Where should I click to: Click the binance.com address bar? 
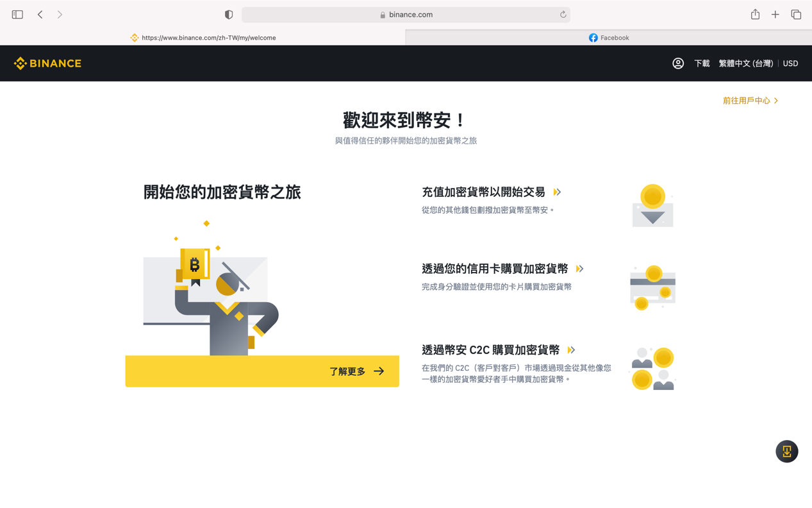coord(406,15)
